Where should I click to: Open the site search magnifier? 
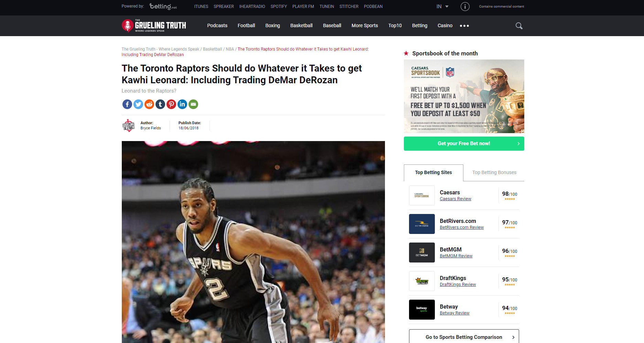coord(519,25)
